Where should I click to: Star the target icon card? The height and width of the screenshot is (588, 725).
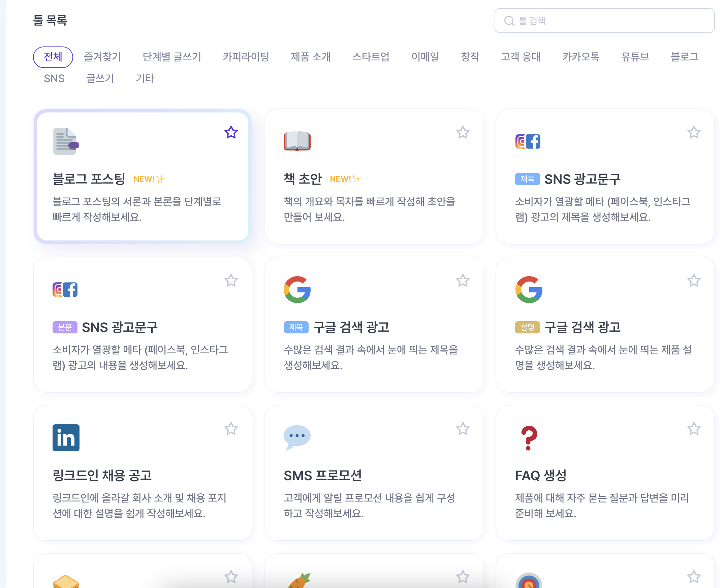point(693,577)
